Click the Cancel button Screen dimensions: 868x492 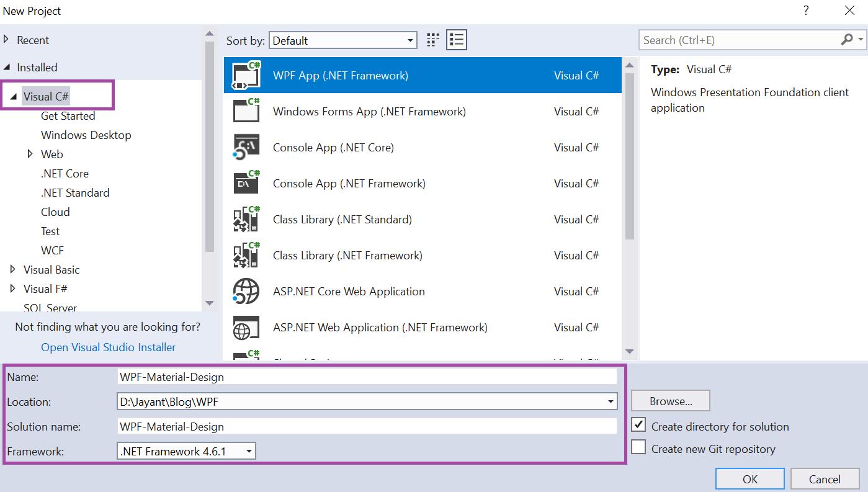click(x=825, y=479)
